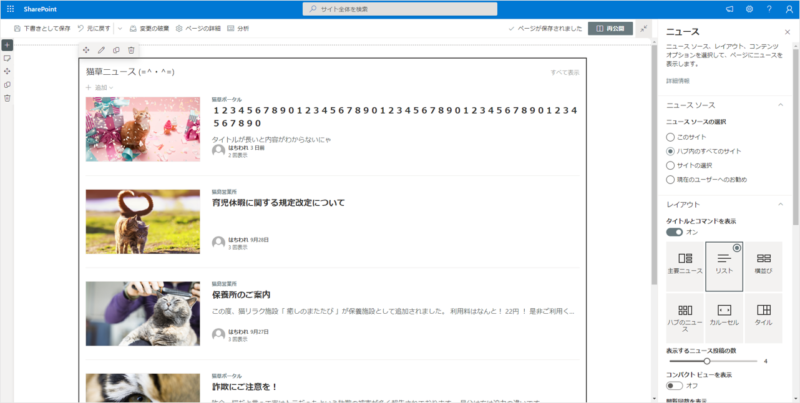Collapse the page with shrink arrows icon

[644, 28]
